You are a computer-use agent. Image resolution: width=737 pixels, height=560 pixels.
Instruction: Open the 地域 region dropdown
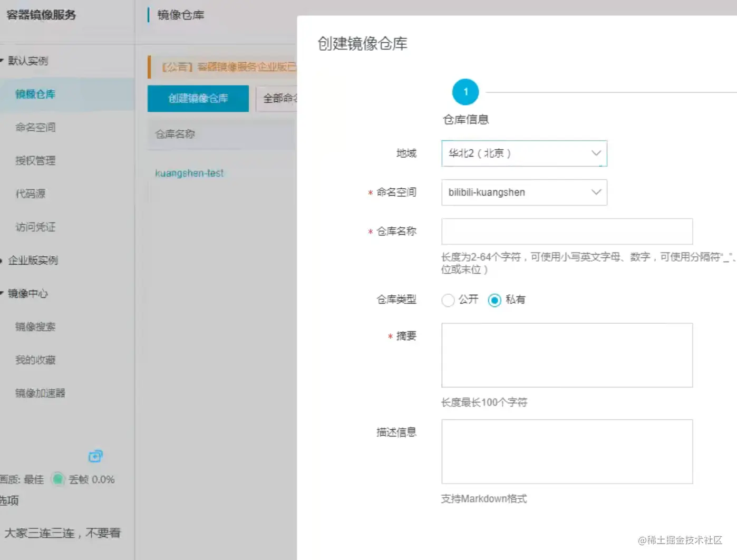pyautogui.click(x=524, y=153)
